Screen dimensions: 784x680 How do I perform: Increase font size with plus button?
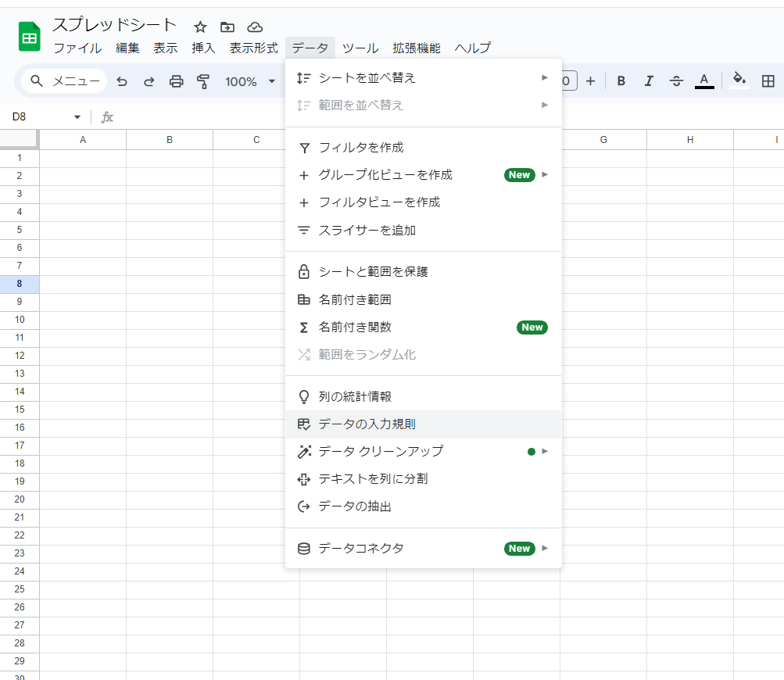[x=590, y=81]
